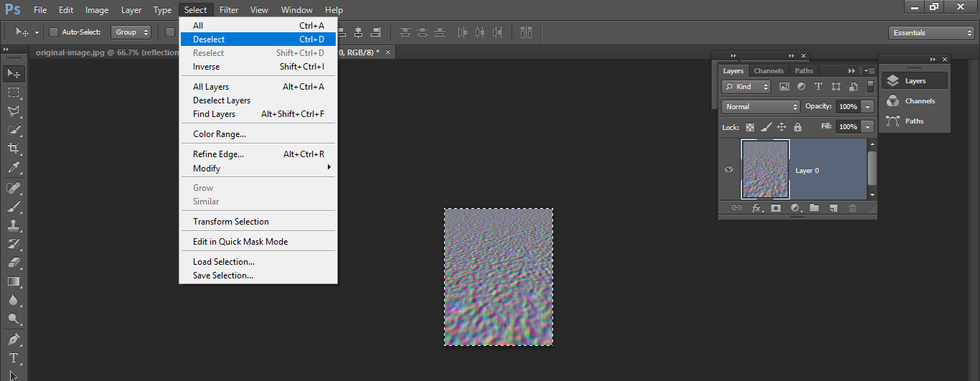Open the Auto-Select Group dropdown
This screenshot has height=381, width=980.
click(131, 32)
